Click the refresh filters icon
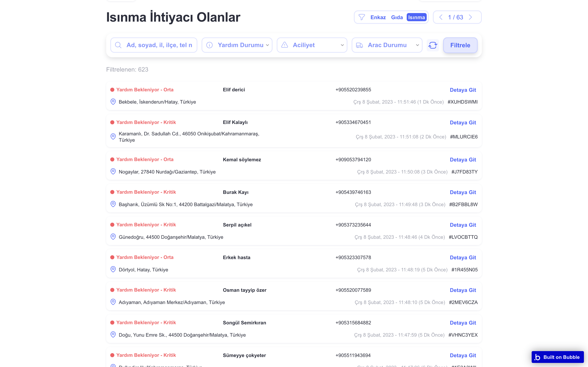Viewport: 588px width, 367px height. point(432,45)
